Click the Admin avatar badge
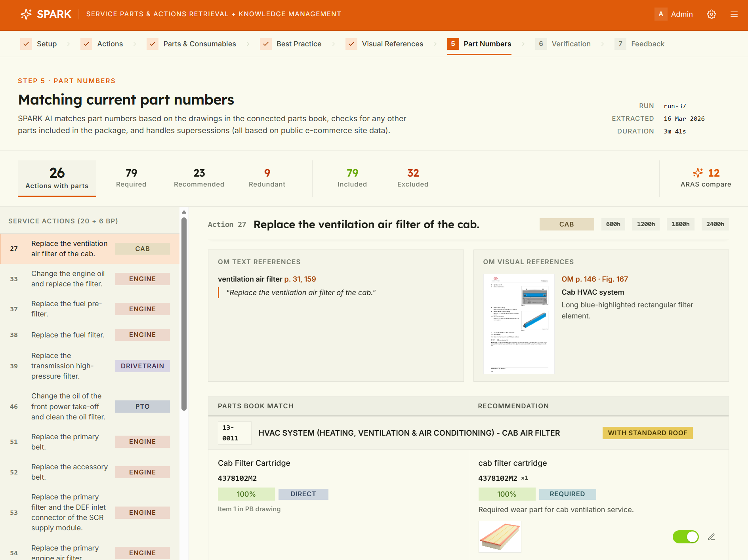The width and height of the screenshot is (748, 560). coord(661,14)
